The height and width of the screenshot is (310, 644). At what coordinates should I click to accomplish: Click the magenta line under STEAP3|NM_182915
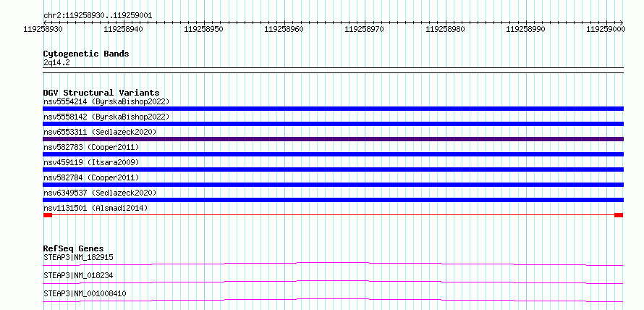pyautogui.click(x=333, y=264)
